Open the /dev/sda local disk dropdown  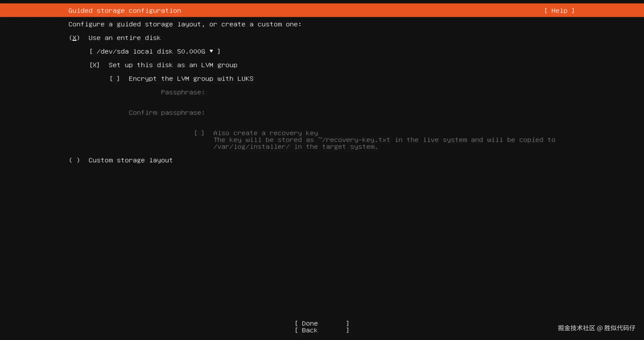(155, 51)
